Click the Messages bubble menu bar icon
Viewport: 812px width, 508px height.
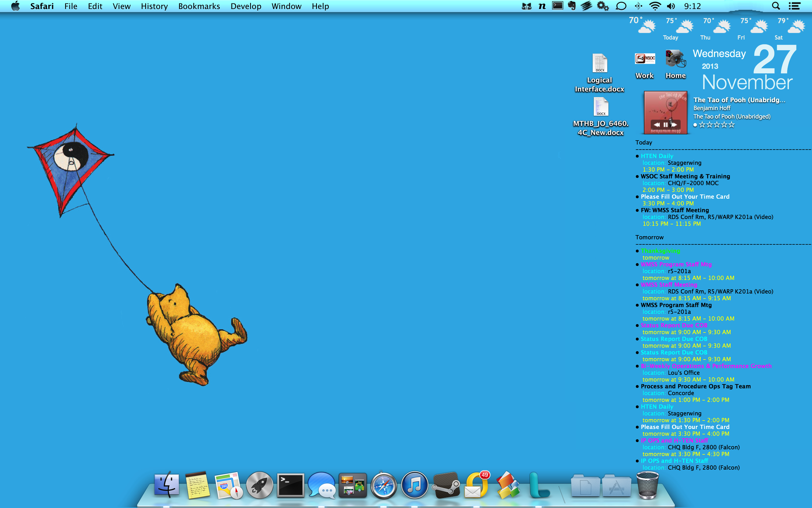pos(621,6)
